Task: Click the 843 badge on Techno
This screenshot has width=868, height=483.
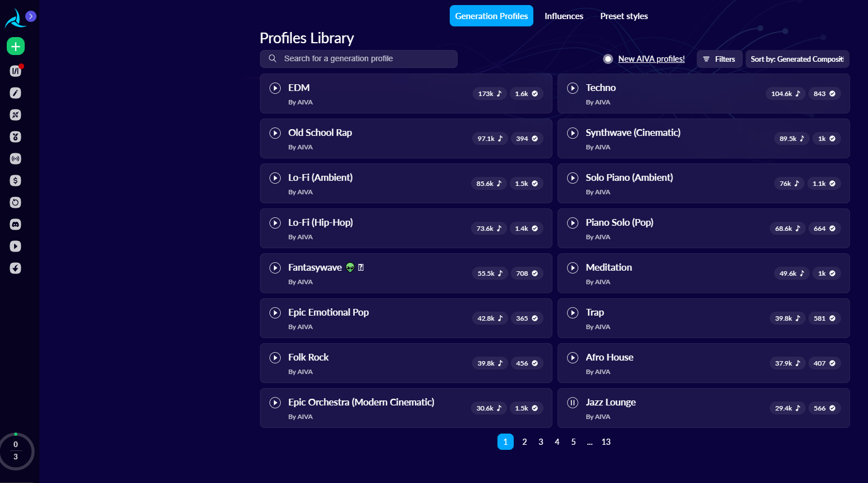Action: (x=824, y=94)
